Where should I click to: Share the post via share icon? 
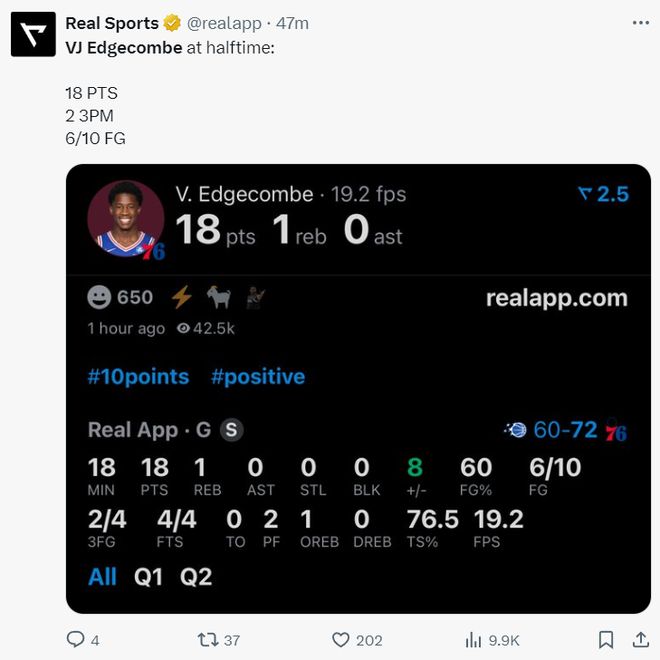[640, 639]
